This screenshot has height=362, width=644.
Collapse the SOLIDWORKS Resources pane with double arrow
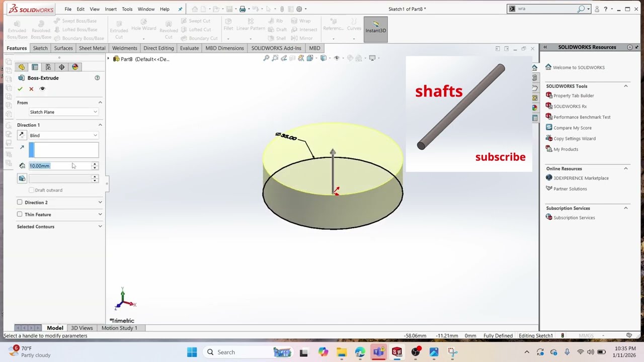[x=545, y=47]
